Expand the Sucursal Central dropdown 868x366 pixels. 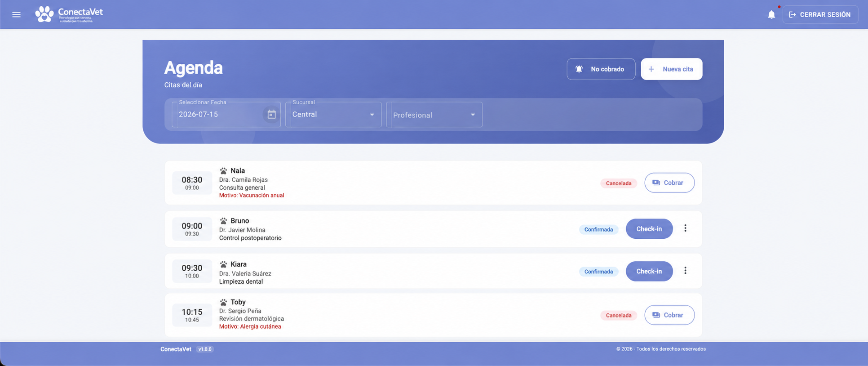tap(333, 115)
